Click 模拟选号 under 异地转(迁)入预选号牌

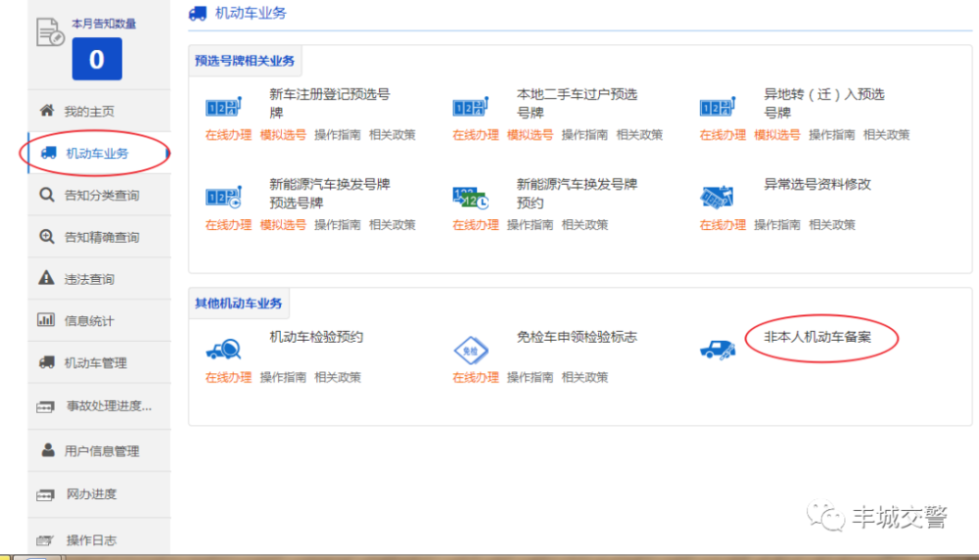(777, 135)
